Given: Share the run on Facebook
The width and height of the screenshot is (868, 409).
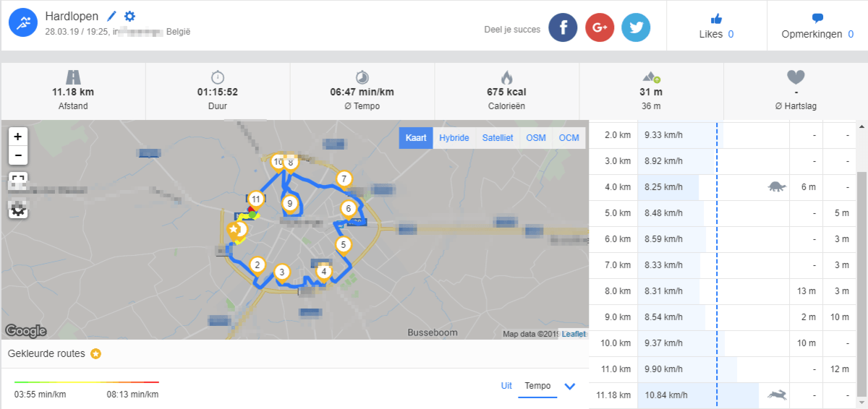Looking at the screenshot, I should point(563,27).
